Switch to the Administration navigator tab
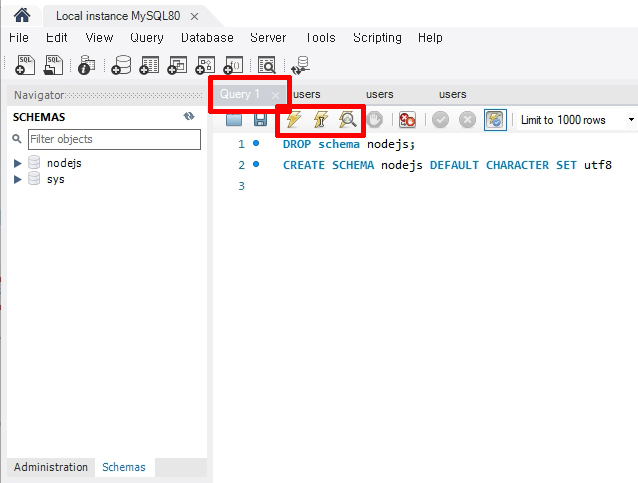 51,467
